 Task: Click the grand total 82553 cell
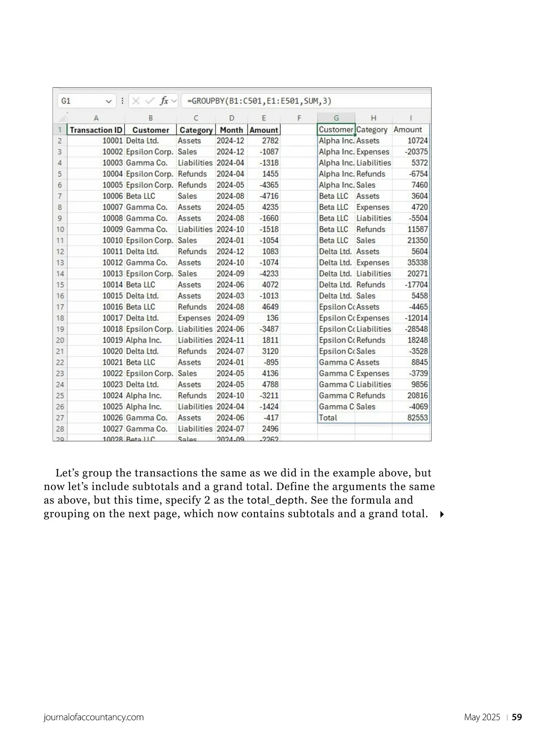point(410,418)
